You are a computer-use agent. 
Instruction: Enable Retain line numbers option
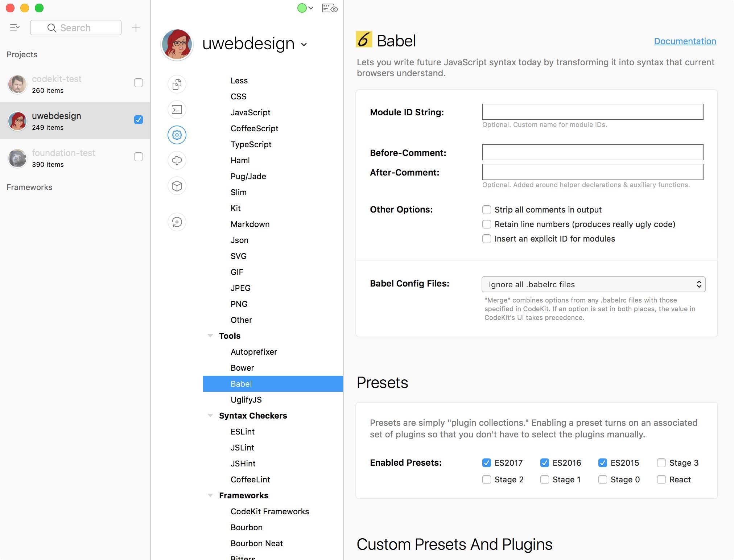click(x=487, y=224)
